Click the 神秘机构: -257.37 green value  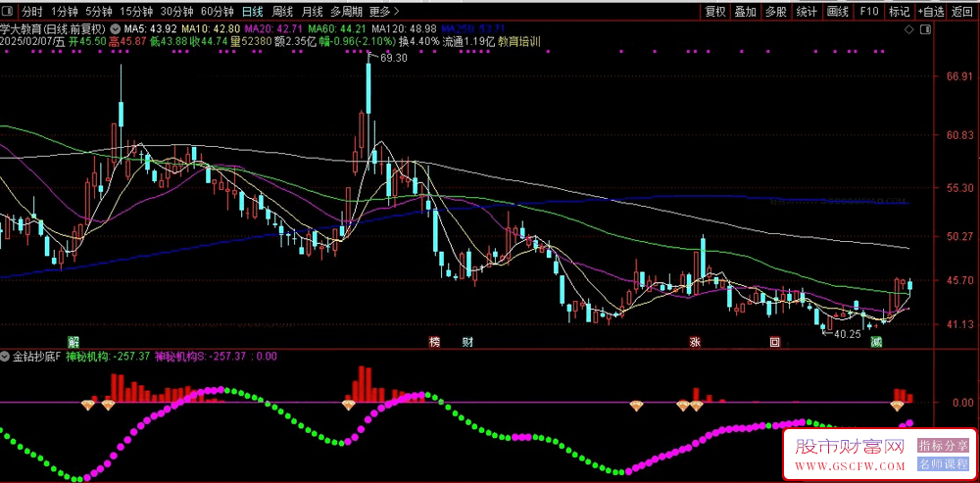[x=108, y=357]
